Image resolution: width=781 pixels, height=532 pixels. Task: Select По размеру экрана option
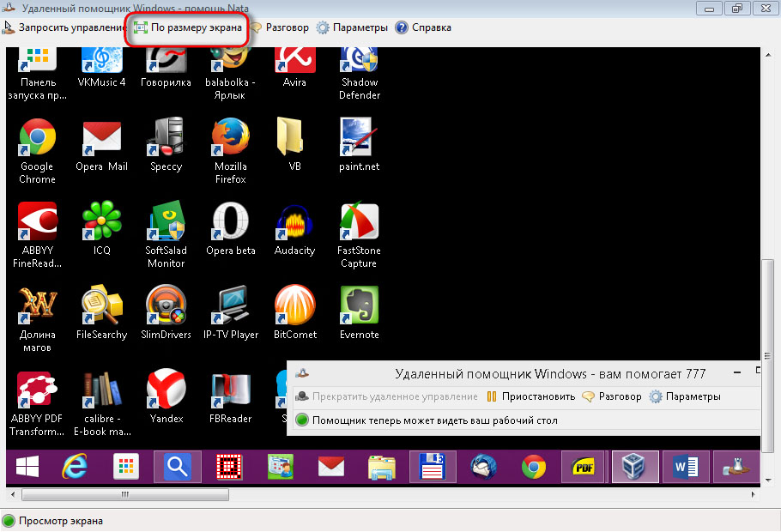[188, 27]
